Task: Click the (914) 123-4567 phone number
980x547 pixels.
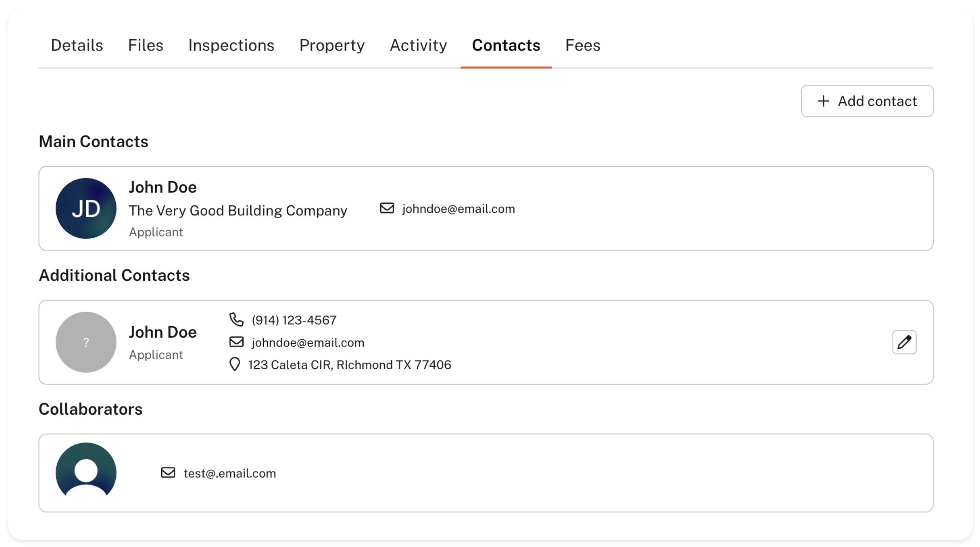Action: (294, 320)
